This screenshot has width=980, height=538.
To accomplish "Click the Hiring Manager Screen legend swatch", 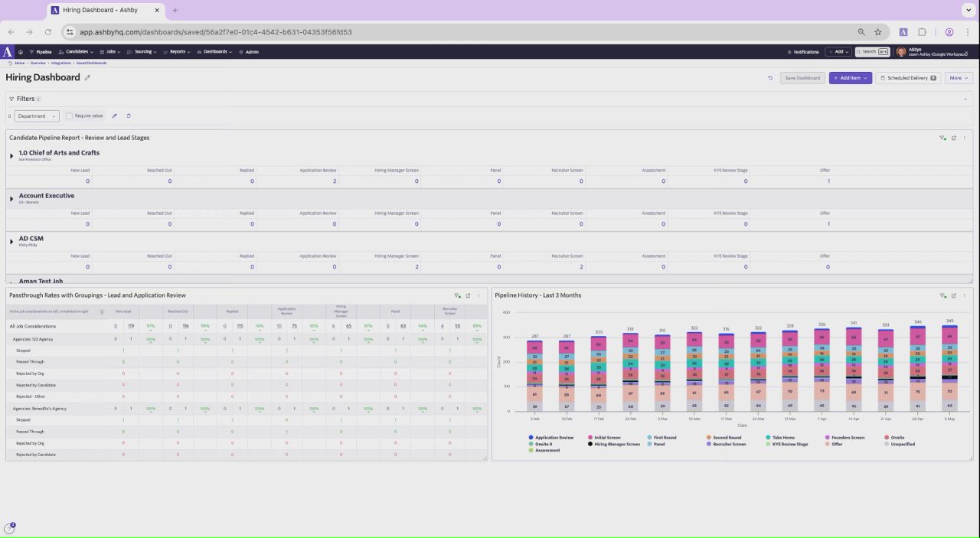I will point(590,444).
